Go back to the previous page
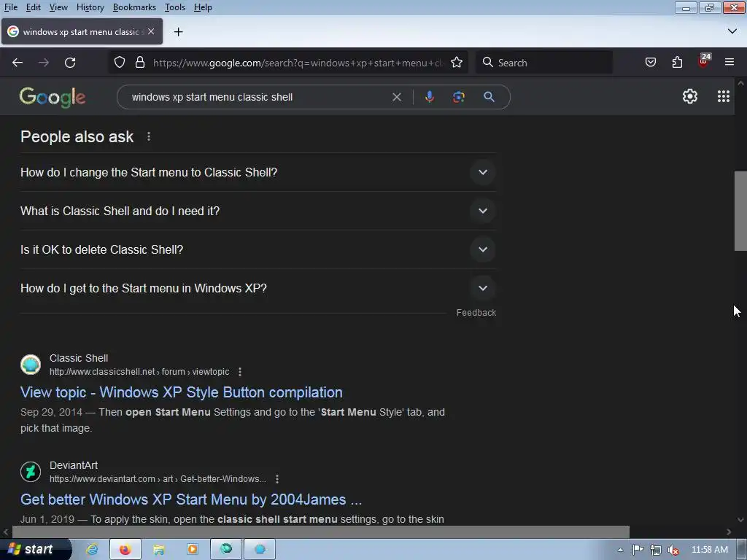Image resolution: width=747 pixels, height=560 pixels. coord(18,63)
